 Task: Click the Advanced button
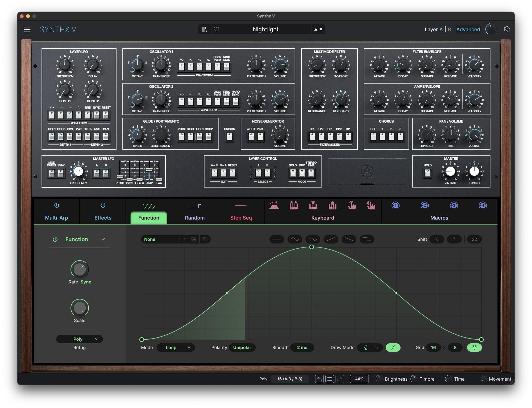(468, 29)
